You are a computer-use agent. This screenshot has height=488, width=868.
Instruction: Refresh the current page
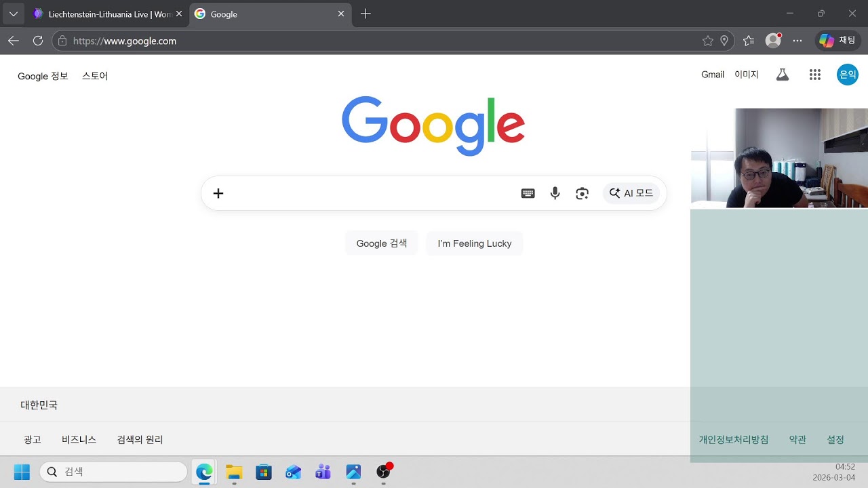(x=38, y=41)
